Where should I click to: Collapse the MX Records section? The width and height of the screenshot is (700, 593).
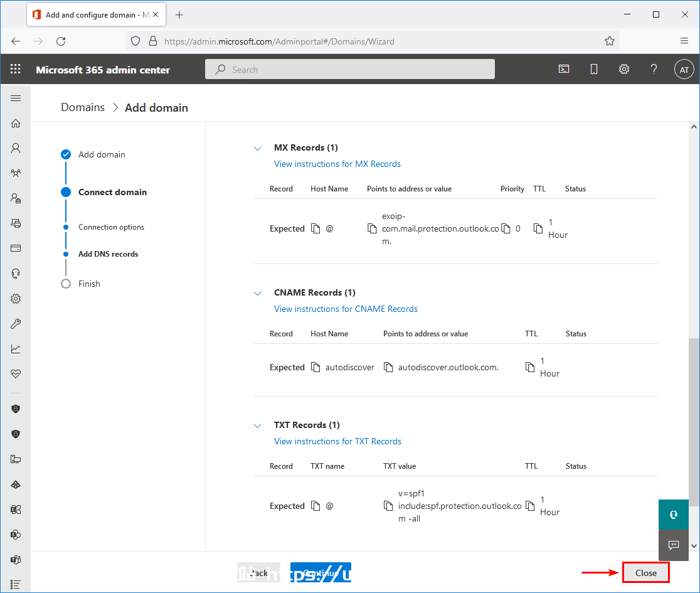258,148
